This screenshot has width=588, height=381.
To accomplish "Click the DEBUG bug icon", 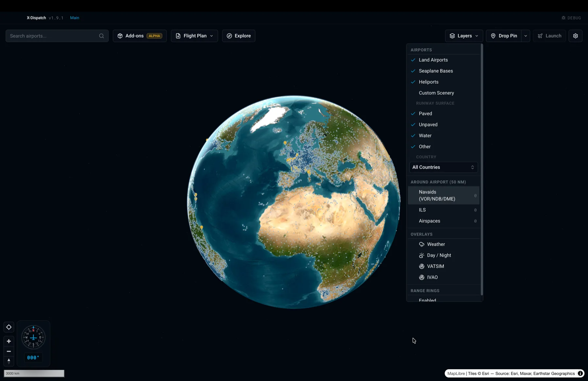I will [563, 18].
